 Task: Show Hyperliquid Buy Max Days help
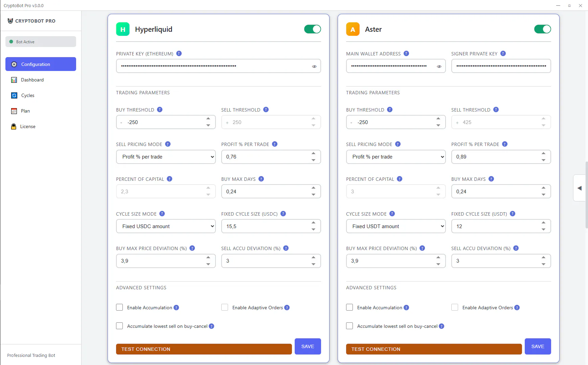coord(261,179)
